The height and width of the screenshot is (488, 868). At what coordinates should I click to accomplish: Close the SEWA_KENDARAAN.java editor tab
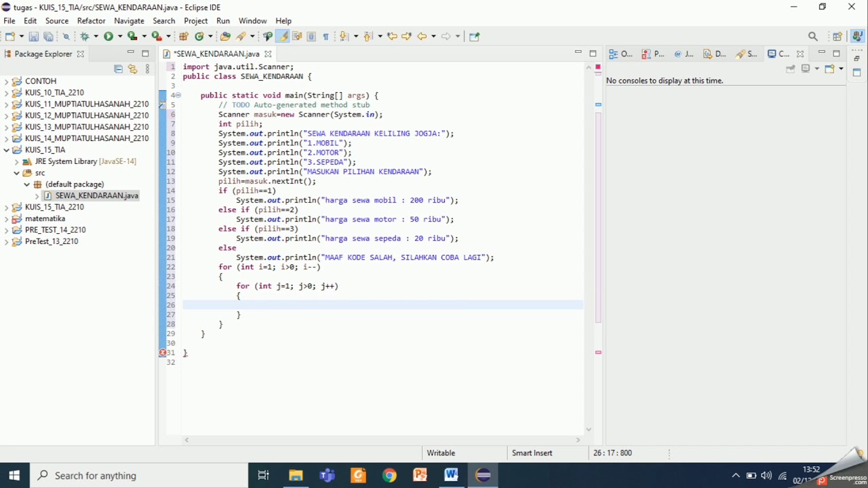coord(268,54)
